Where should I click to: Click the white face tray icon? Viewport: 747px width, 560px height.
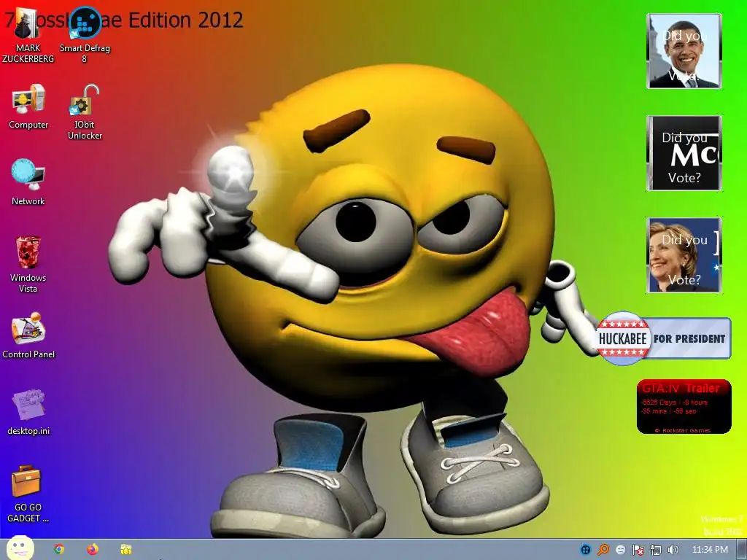[620, 550]
